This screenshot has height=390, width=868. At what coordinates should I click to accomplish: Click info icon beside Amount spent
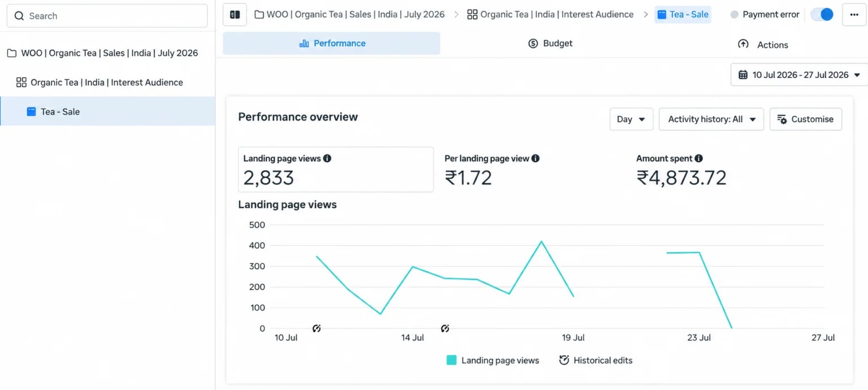coord(698,159)
